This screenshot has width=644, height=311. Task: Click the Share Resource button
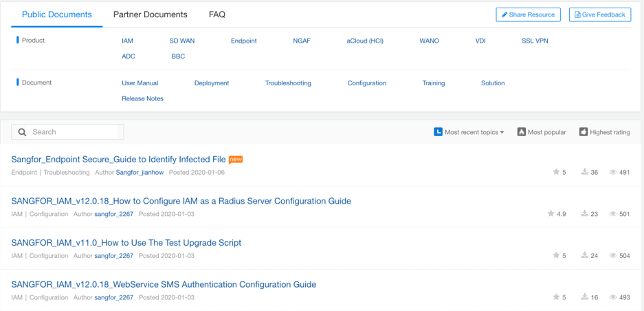(528, 15)
